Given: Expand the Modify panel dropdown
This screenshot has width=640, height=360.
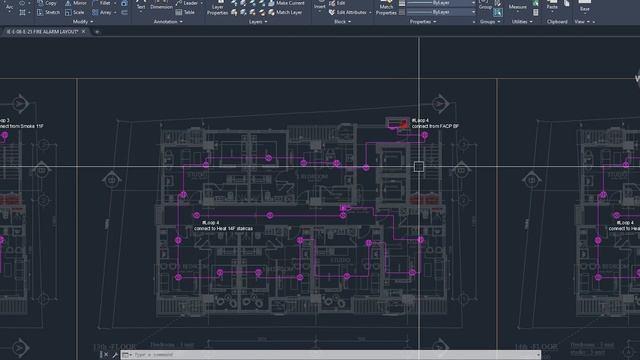Looking at the screenshot, I should click(83, 22).
